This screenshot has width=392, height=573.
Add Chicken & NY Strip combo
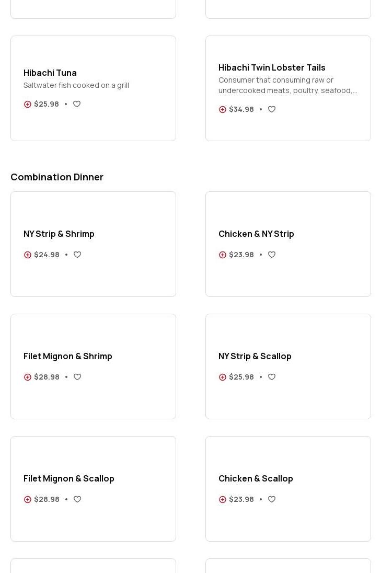point(223,255)
